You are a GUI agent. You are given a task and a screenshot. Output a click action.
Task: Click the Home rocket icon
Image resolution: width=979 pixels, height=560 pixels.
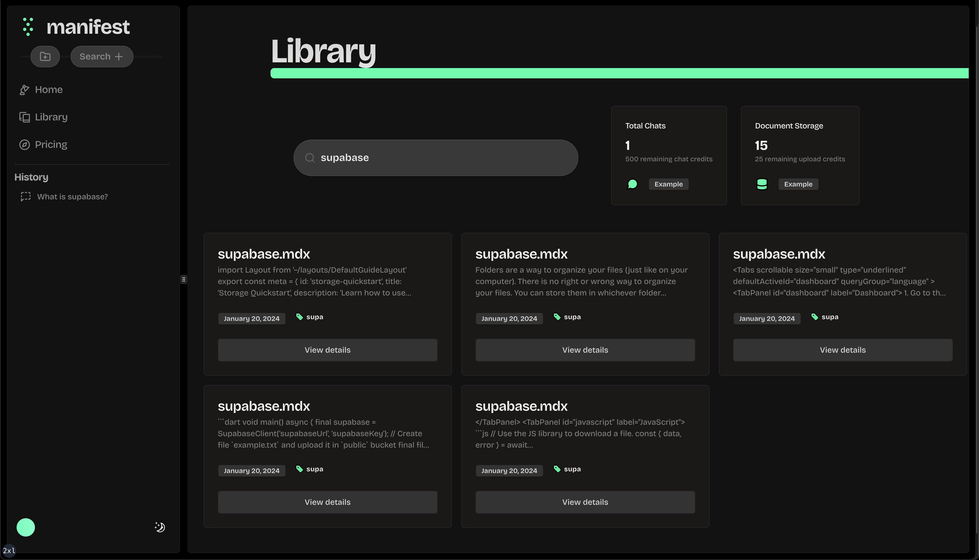pos(24,90)
